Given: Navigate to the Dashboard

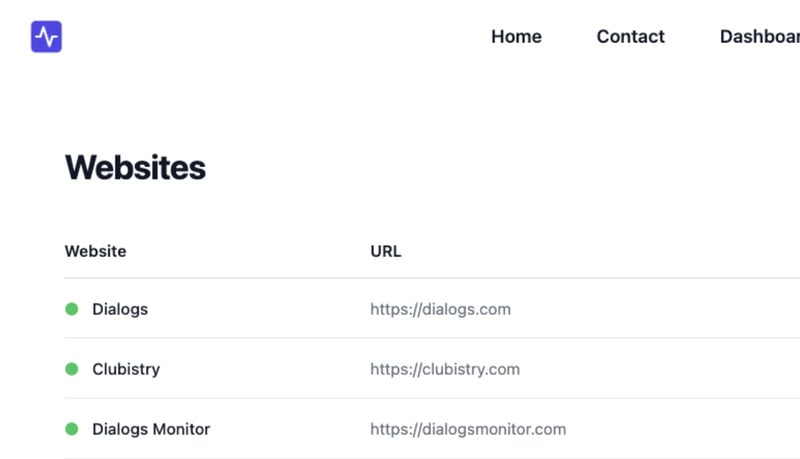Looking at the screenshot, I should 760,37.
